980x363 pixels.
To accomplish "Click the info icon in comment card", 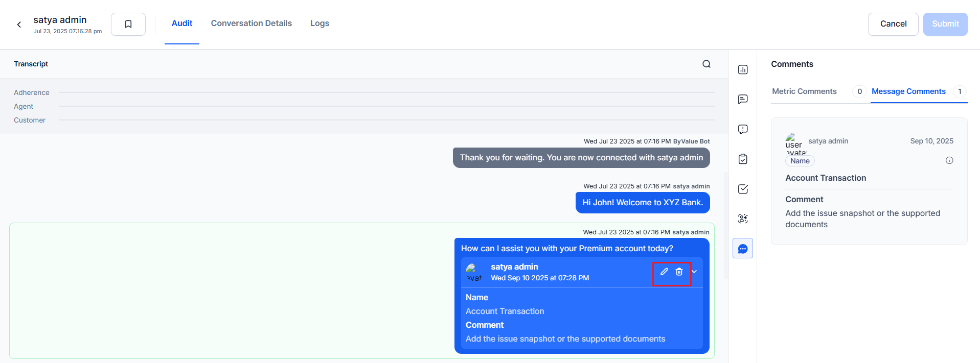I will [949, 160].
